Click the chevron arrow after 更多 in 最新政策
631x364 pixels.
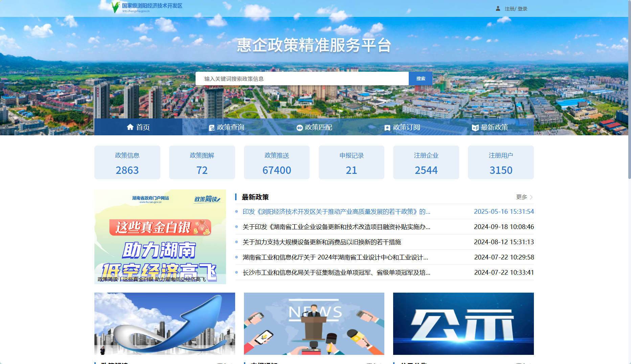531,197
